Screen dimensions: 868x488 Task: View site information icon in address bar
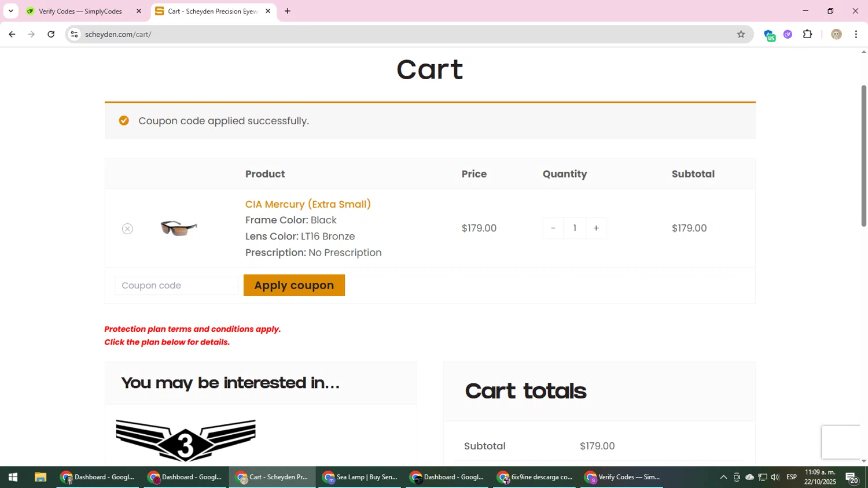click(x=74, y=34)
